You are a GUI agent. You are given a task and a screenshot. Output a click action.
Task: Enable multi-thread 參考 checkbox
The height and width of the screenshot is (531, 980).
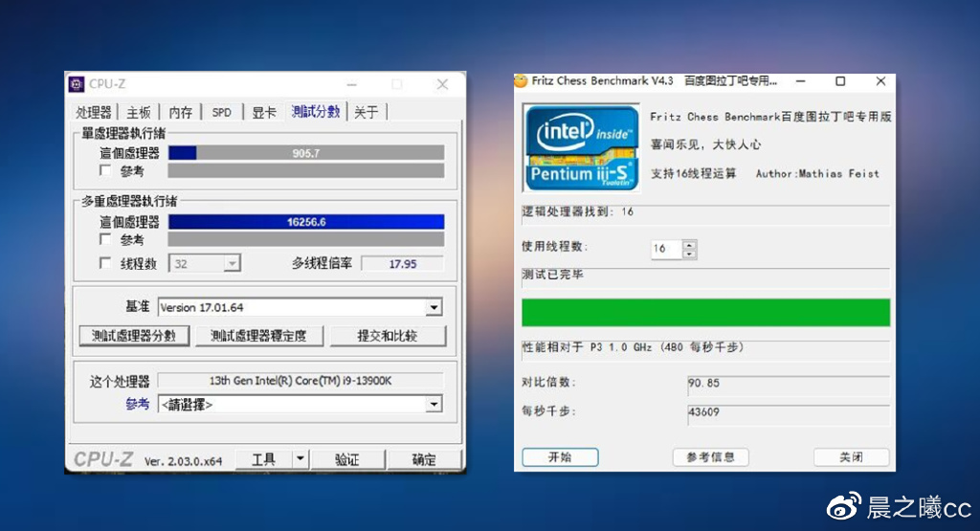pyautogui.click(x=105, y=239)
